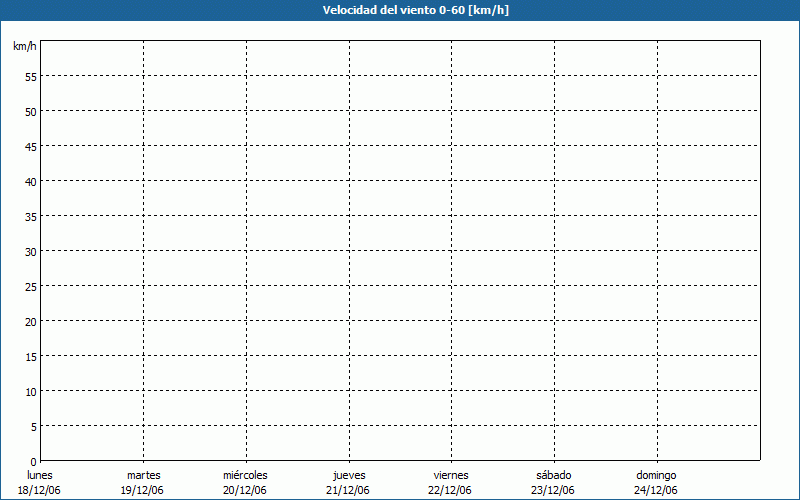Click the 5 label on the y-axis
Viewport: 800px width, 500px height.
click(x=33, y=426)
